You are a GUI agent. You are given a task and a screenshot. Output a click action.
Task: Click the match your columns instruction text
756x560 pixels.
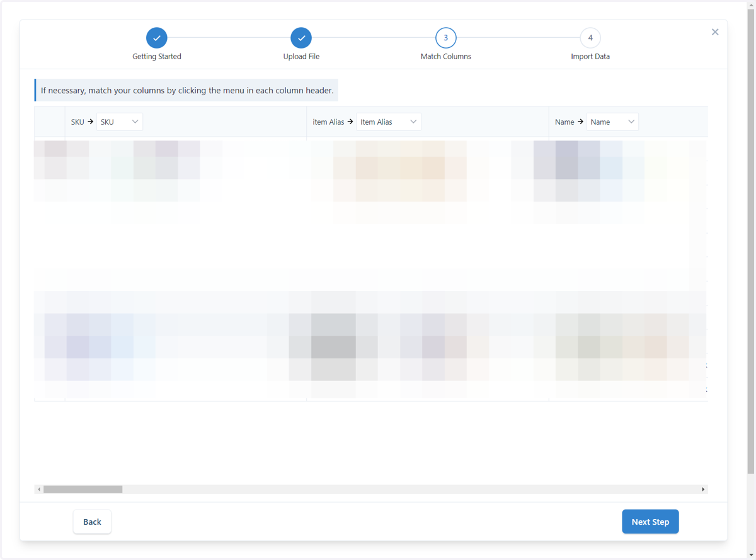(x=187, y=91)
